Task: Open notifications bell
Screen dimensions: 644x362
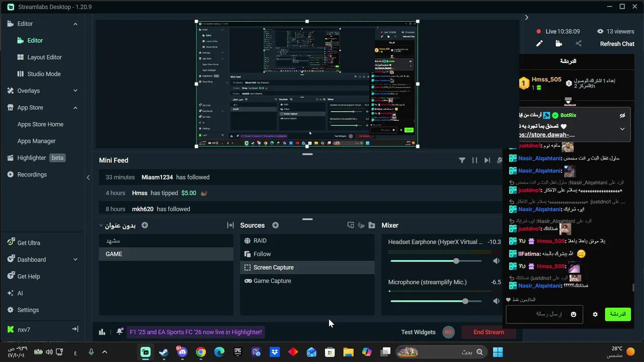Action: pos(120,332)
